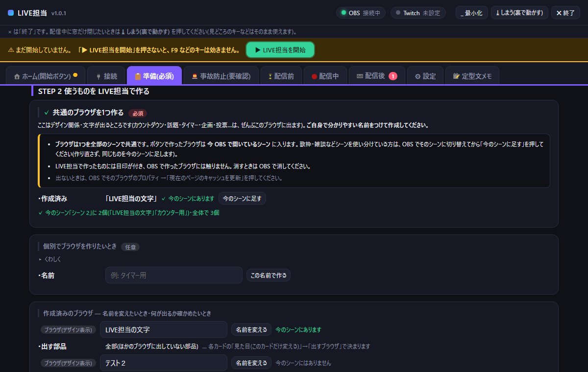Image resolution: width=588 pixels, height=372 pixels.
Task: Click the OBS green connection status dot
Action: tap(343, 13)
